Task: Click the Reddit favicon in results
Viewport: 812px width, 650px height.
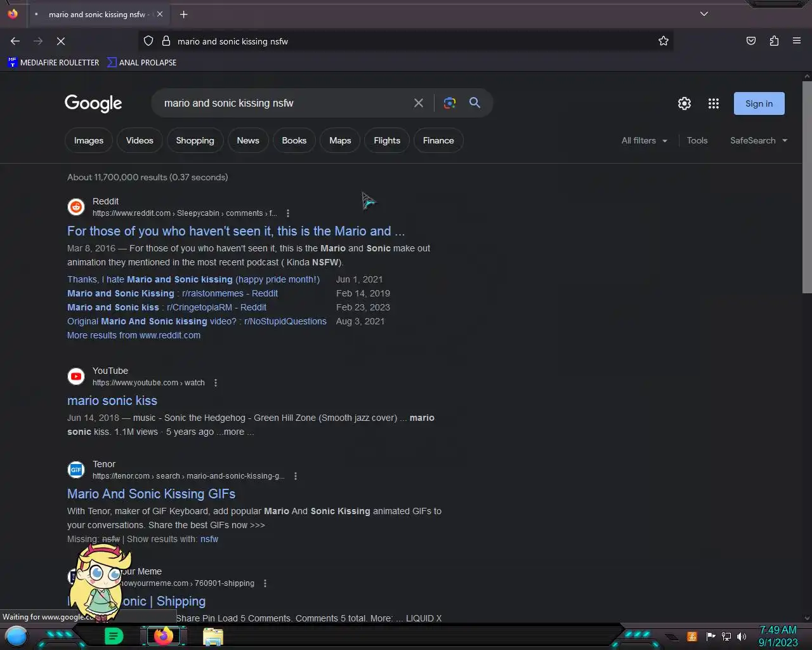Action: 76,206
